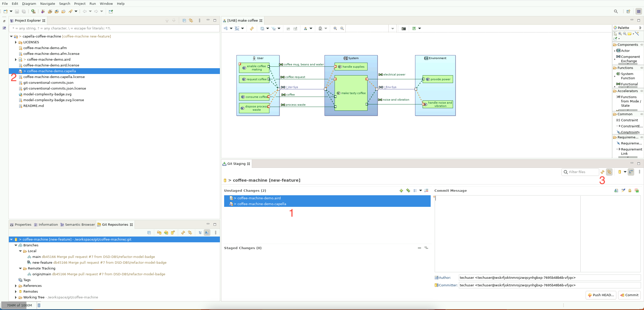Image resolution: width=644 pixels, height=310 pixels.
Task: Select the Actor tool in the Palette
Action: point(625,51)
